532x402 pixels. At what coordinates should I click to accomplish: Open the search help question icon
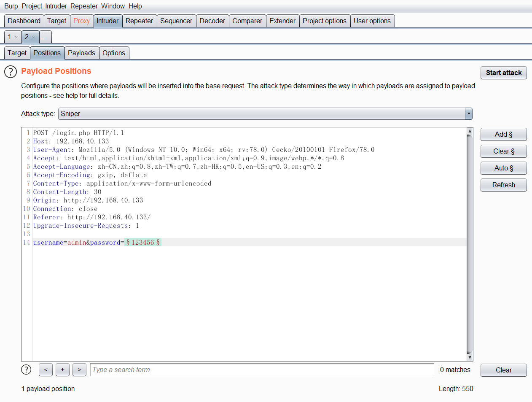[x=26, y=370]
